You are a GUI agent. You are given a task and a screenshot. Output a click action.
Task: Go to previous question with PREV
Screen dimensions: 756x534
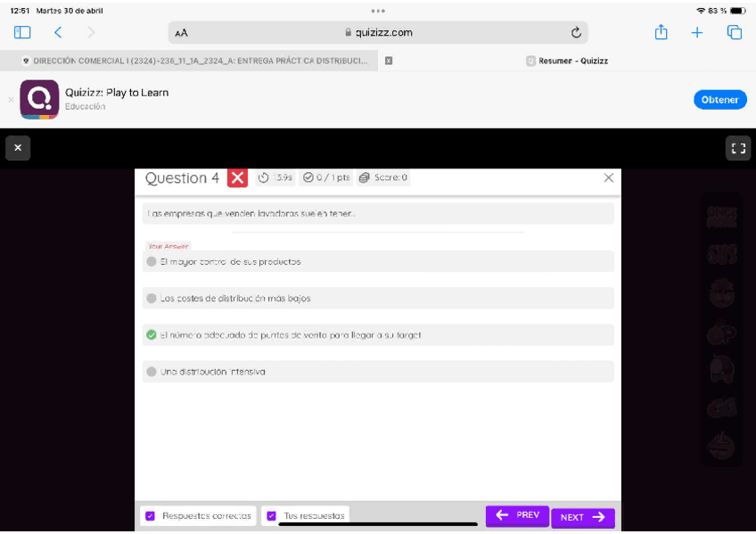coord(517,515)
